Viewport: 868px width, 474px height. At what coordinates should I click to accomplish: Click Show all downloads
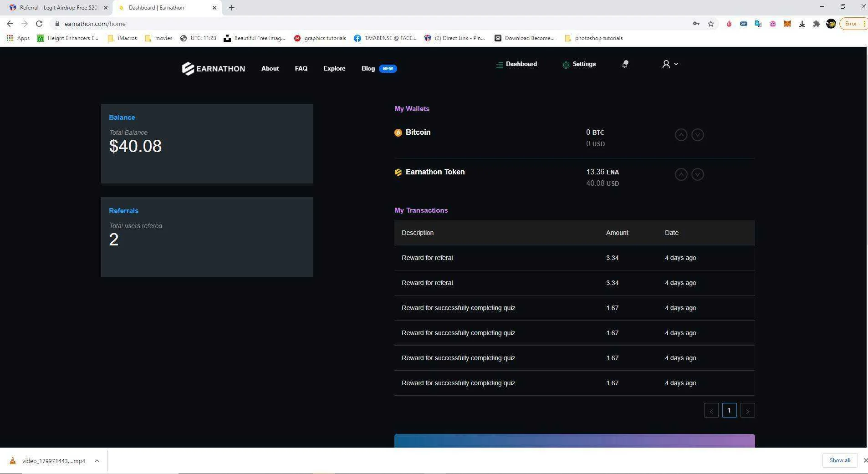[x=840, y=460]
